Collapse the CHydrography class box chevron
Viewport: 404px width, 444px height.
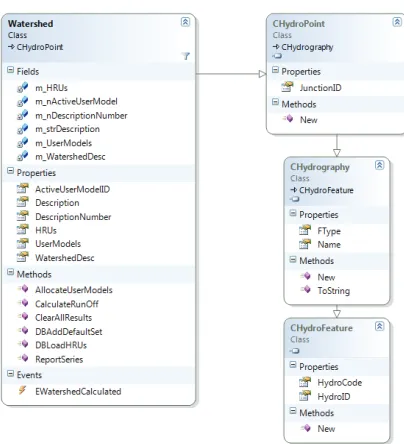tap(379, 165)
